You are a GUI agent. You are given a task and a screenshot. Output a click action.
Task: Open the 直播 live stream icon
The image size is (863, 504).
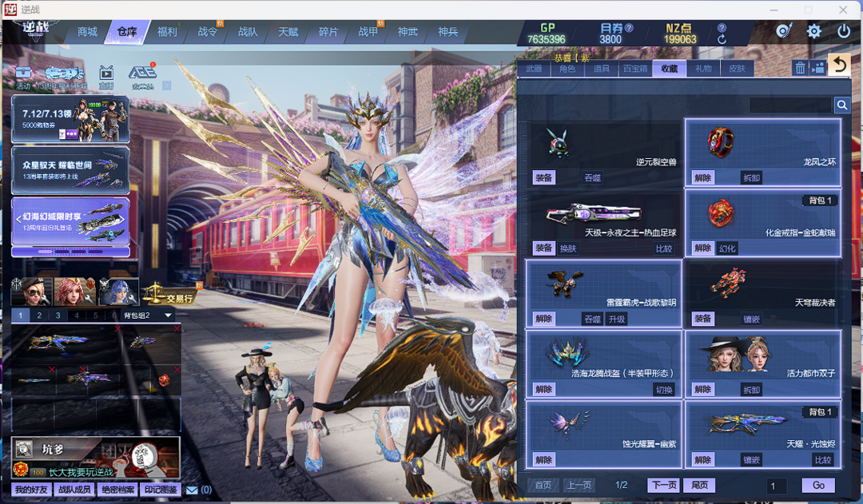[x=106, y=77]
